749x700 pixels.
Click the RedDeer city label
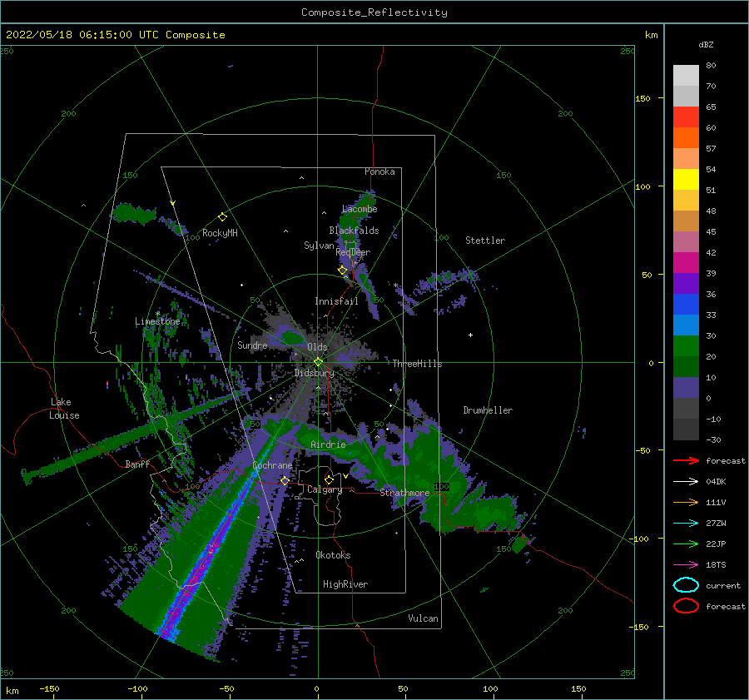click(353, 252)
